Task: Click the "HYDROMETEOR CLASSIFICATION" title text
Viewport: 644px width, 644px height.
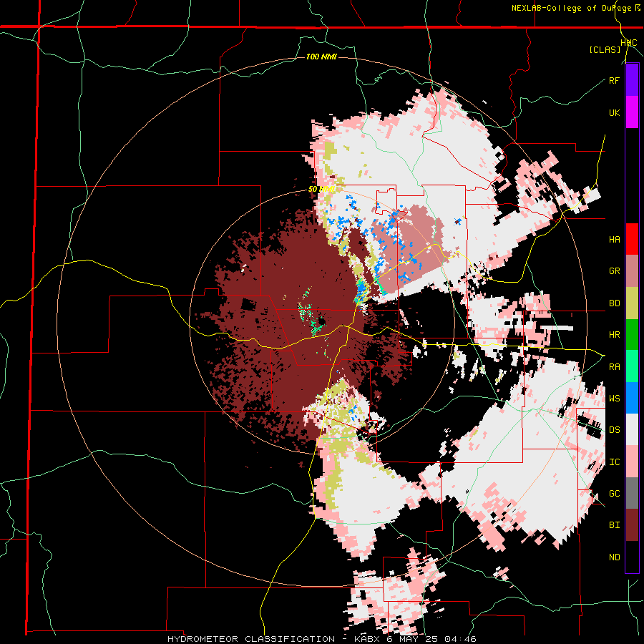Action: tap(251, 639)
